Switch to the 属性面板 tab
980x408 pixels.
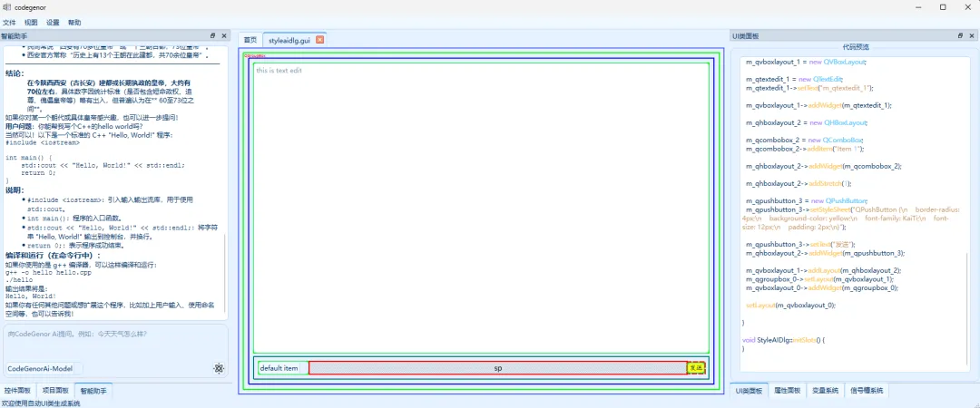coord(787,391)
